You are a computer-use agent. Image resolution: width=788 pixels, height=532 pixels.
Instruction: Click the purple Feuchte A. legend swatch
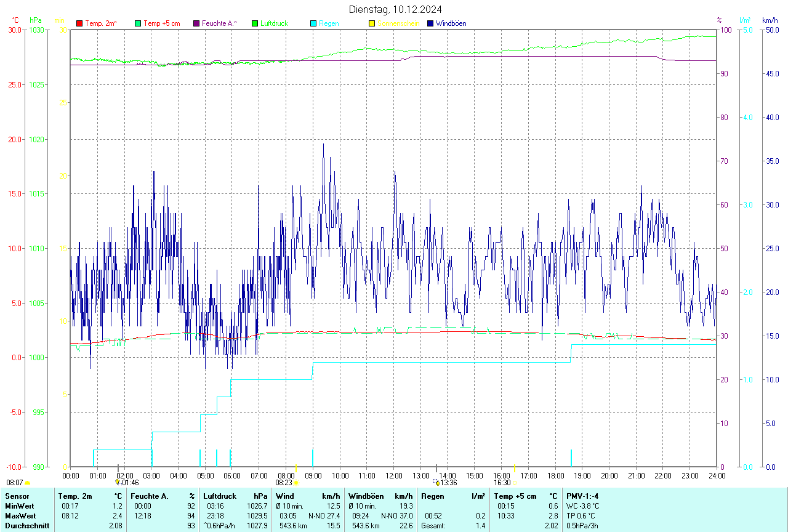(196, 23)
